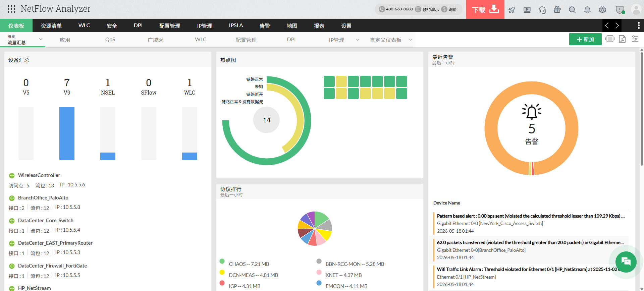This screenshot has height=291, width=644.
Task: Expand the WirelessController device row
Action: point(12,176)
